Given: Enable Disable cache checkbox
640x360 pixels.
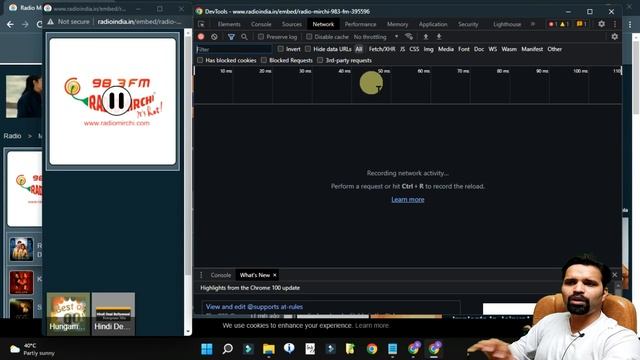Looking at the screenshot, I should tap(309, 37).
